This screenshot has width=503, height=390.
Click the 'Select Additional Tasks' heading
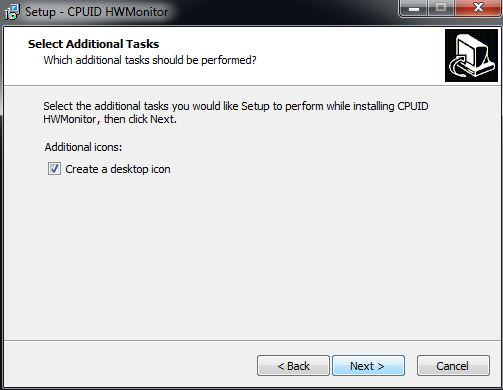click(x=93, y=44)
